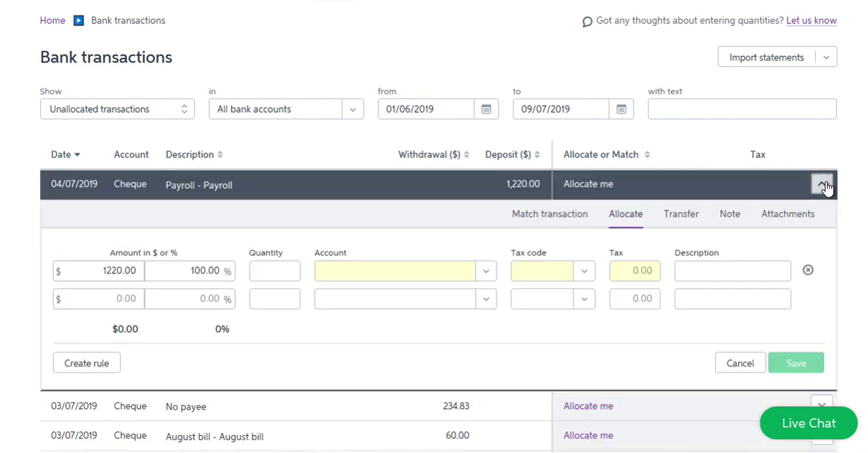Click the Account column header
Viewport: 868px width, 453px height.
[131, 154]
